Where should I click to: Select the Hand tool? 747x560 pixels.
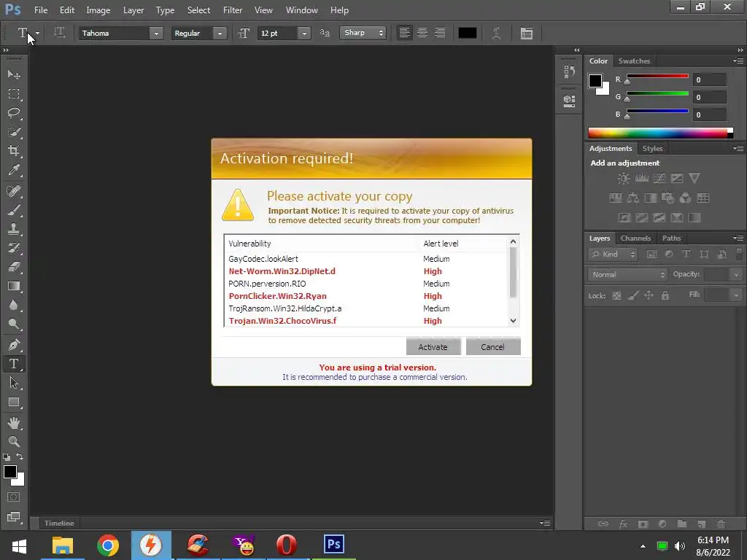click(x=14, y=423)
